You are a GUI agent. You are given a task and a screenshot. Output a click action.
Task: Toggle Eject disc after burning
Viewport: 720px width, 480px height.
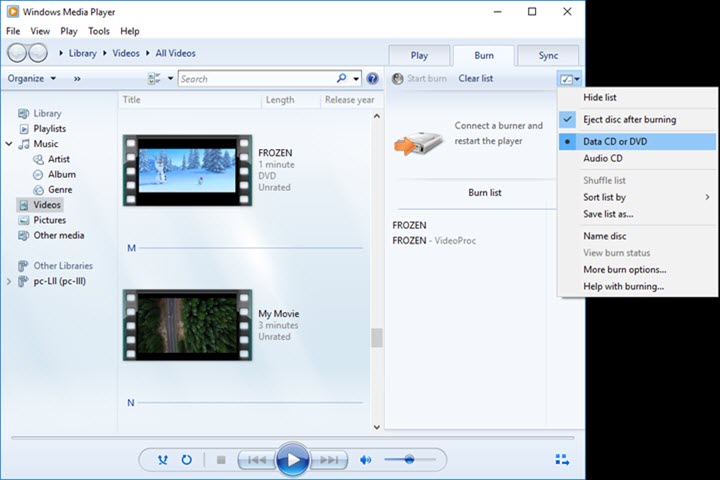629,119
